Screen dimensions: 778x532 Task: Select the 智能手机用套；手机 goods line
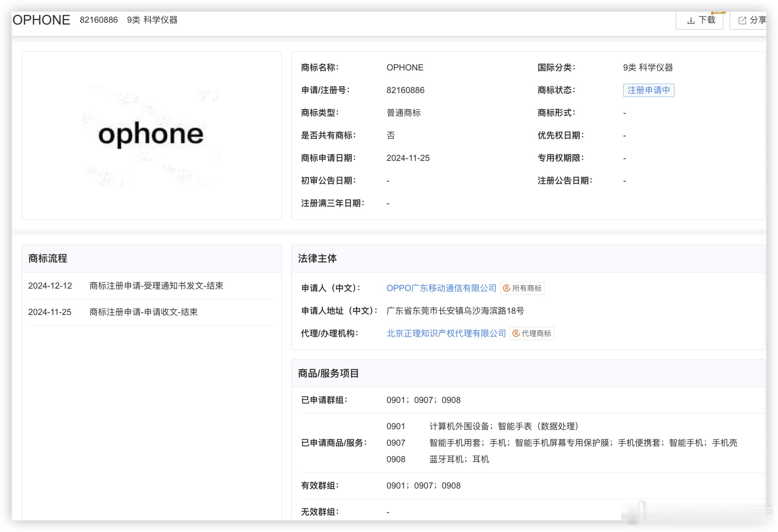click(x=583, y=443)
